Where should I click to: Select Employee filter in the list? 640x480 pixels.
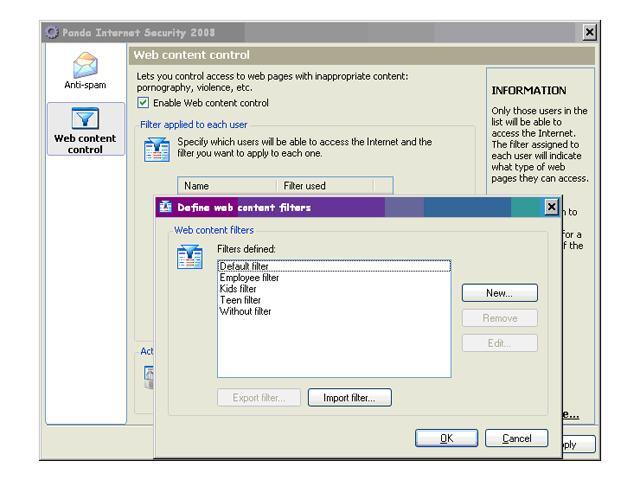point(334,278)
